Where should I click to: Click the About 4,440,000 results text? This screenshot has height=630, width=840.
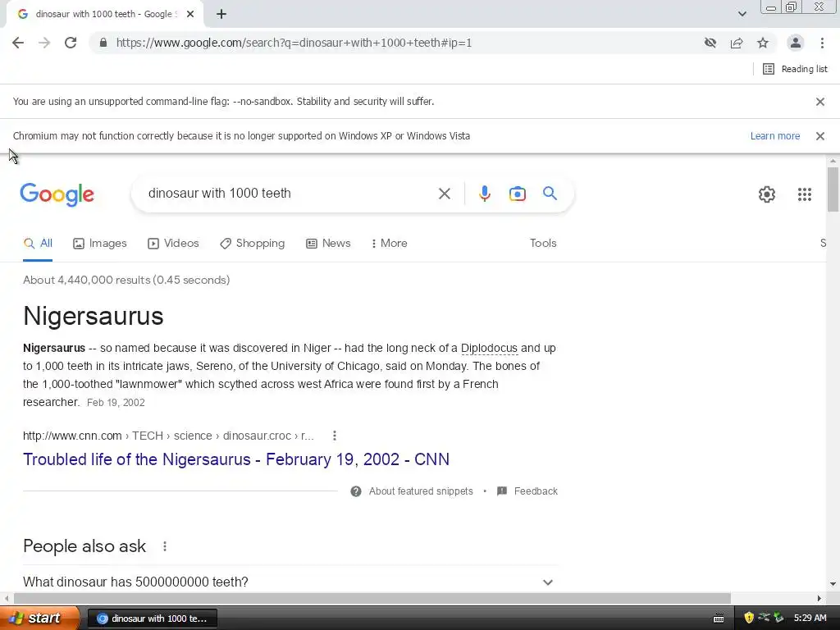pyautogui.click(x=126, y=281)
